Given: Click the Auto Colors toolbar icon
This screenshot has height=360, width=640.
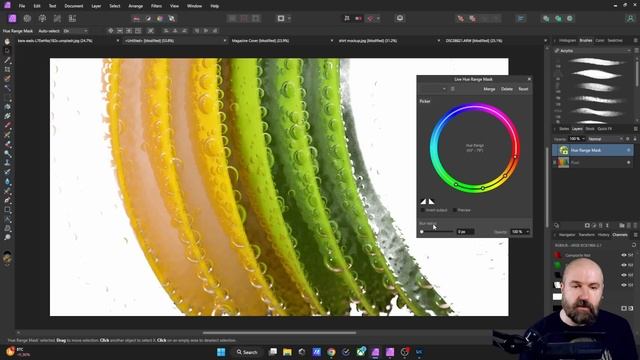Looking at the screenshot, I should (x=160, y=18).
